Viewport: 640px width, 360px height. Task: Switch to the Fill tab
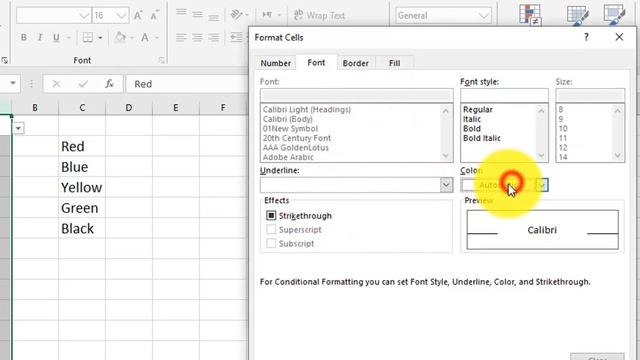[x=394, y=63]
